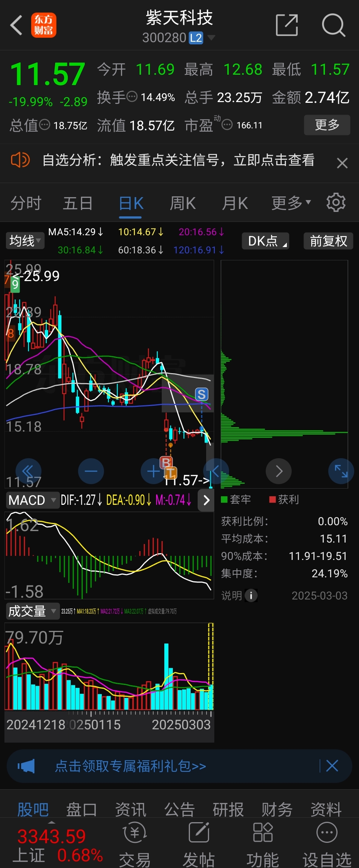Tap the 更多 quote details button
359x868 pixels.
(327, 125)
